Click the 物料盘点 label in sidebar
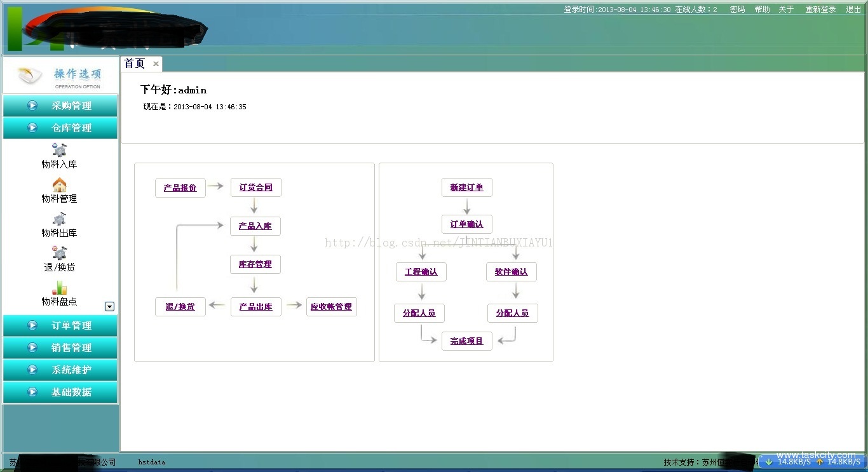868x472 pixels. tap(59, 302)
